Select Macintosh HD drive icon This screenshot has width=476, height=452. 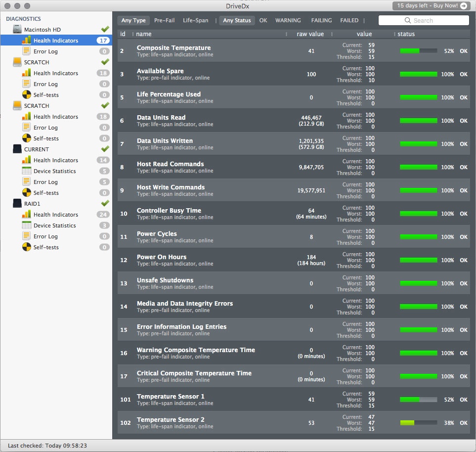[17, 30]
